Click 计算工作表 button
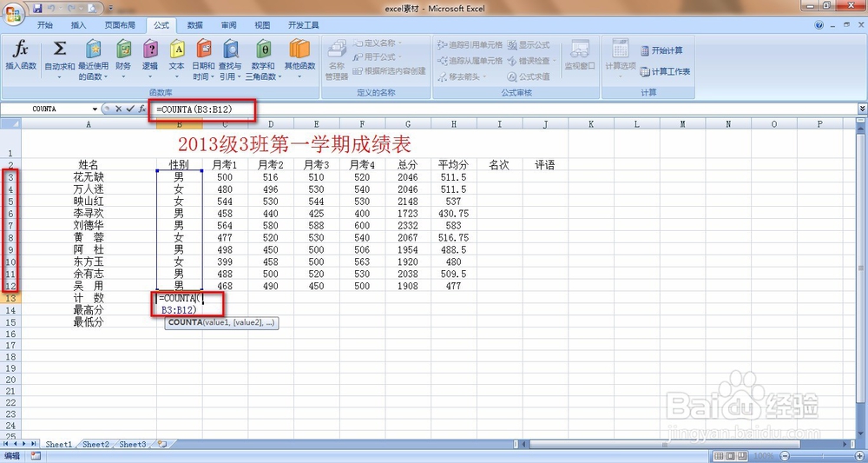 click(665, 71)
